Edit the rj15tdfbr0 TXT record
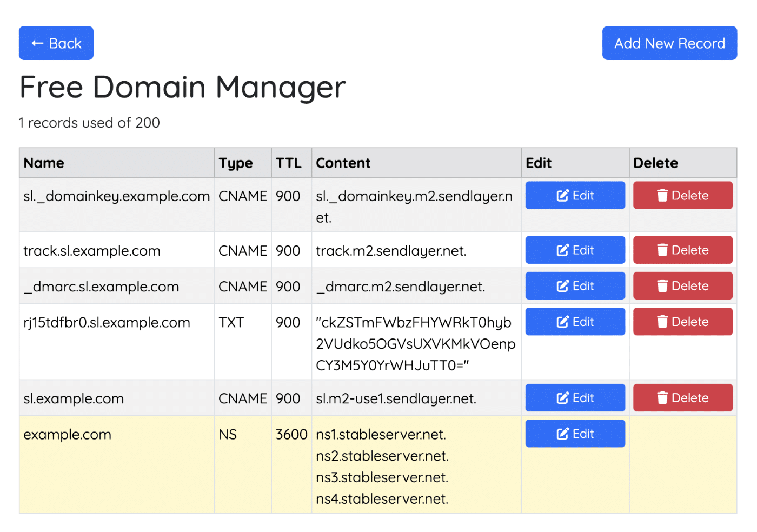The height and width of the screenshot is (532, 757). 575,321
